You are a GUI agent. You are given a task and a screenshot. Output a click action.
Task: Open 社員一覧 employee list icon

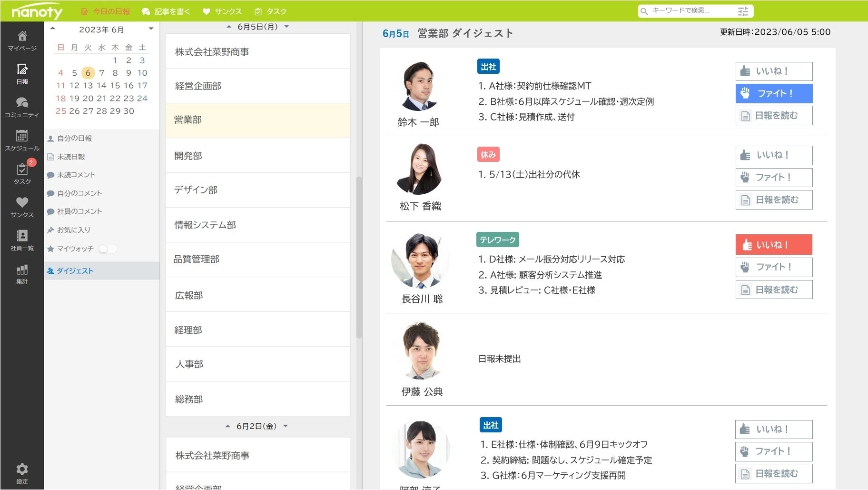click(x=22, y=240)
